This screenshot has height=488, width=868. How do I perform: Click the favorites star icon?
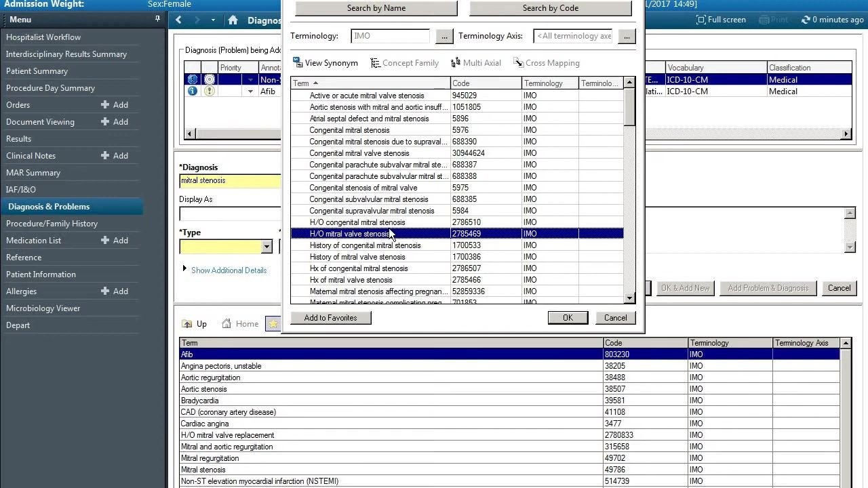(273, 324)
